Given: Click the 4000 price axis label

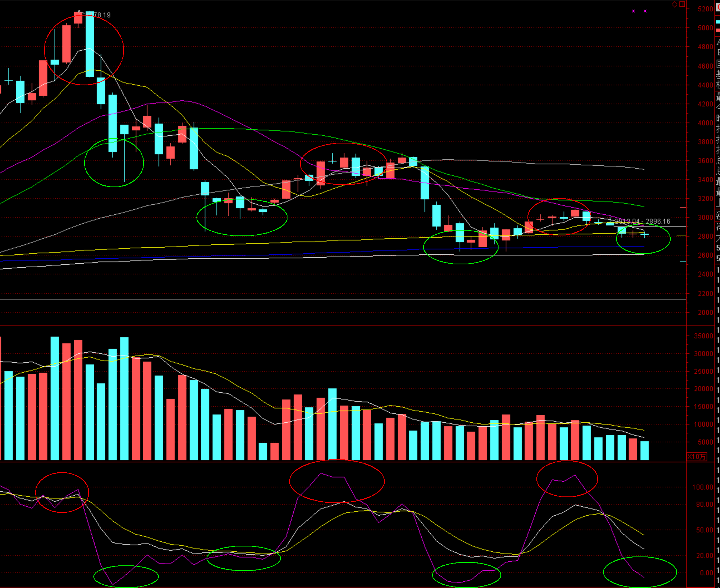Looking at the screenshot, I should (705, 123).
